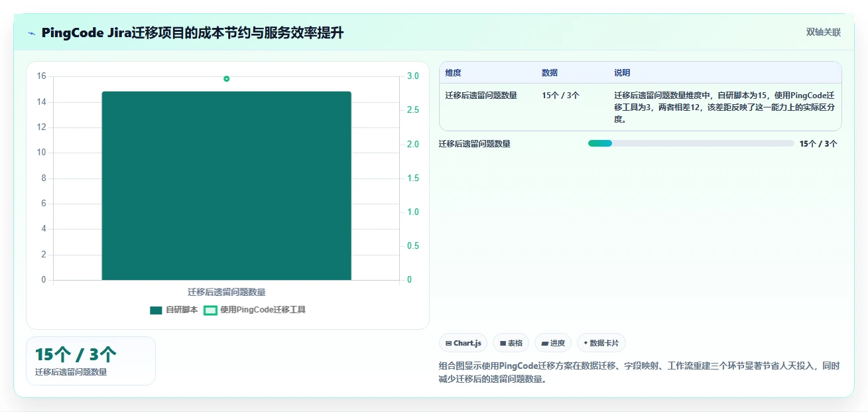This screenshot has width=868, height=412.
Task: Click the 数据 table column header
Action: click(x=550, y=73)
